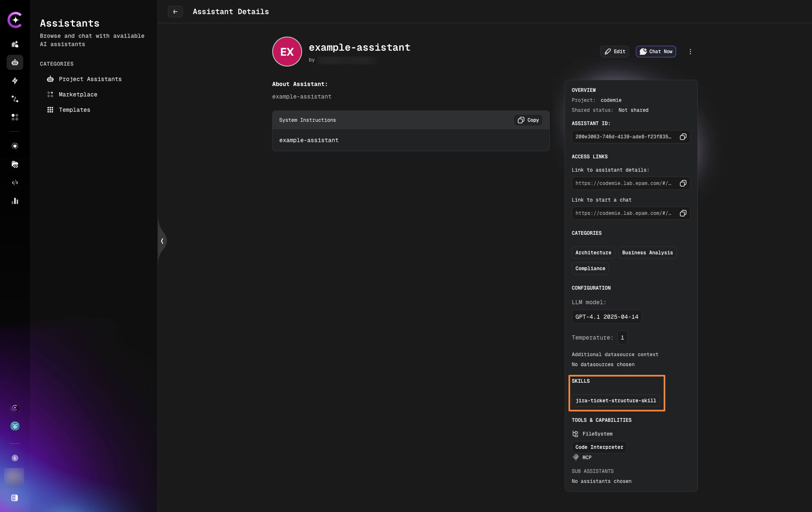This screenshot has width=812, height=512.
Task: Copy the link to start a chat
Action: [x=683, y=213]
